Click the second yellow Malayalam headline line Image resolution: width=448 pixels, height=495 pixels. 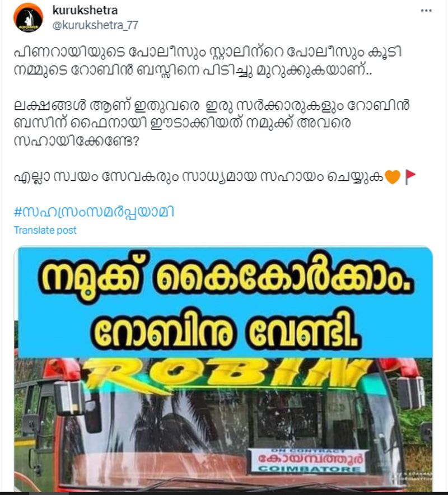(226, 329)
